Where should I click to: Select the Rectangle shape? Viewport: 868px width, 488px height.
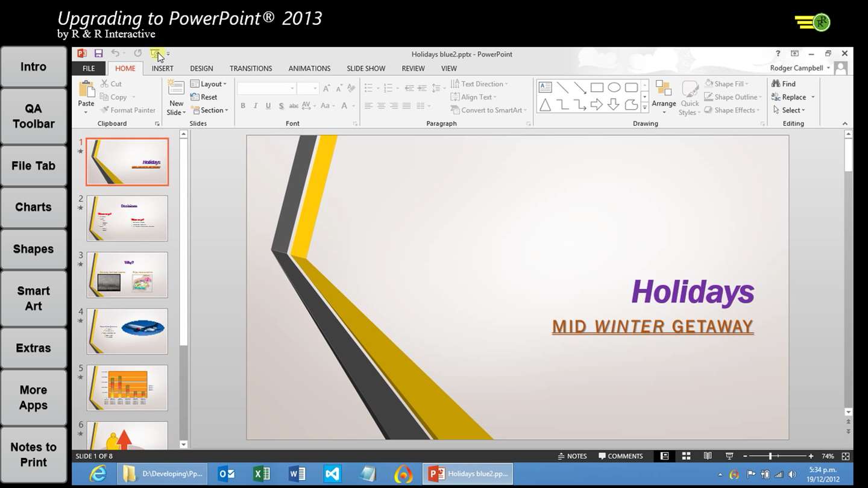(x=597, y=87)
